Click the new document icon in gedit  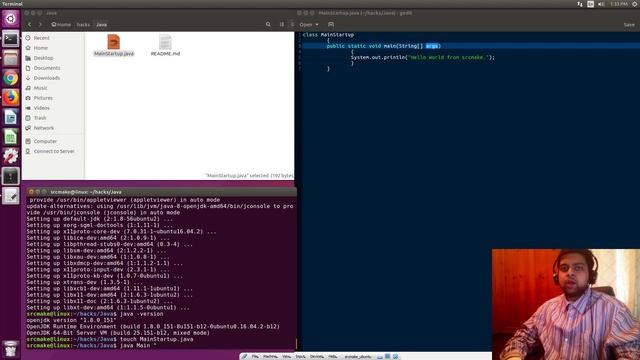click(x=331, y=24)
